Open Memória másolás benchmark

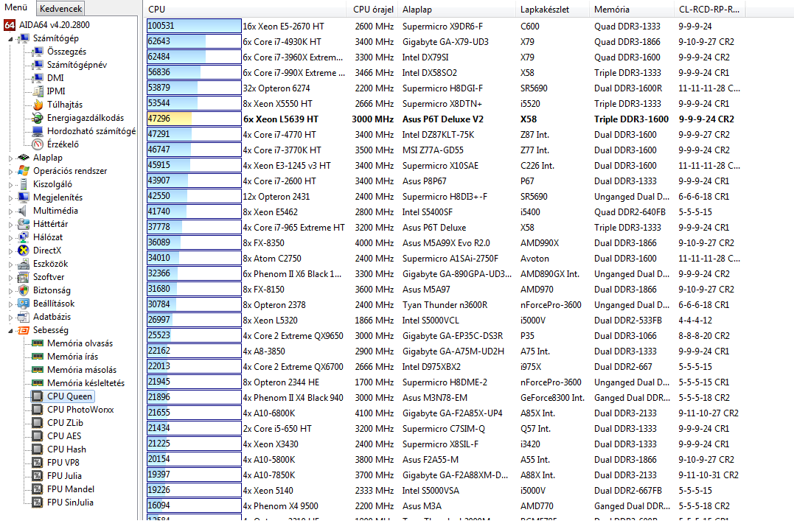(82, 370)
